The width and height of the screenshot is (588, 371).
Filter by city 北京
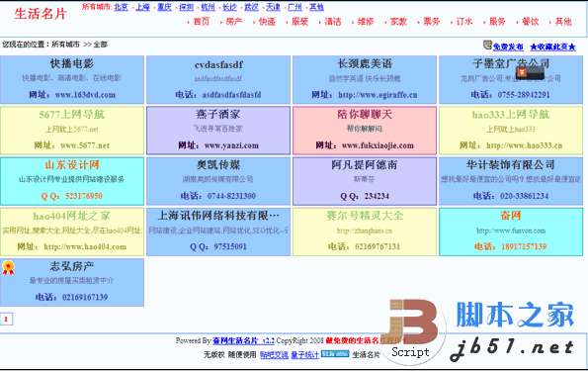[122, 7]
